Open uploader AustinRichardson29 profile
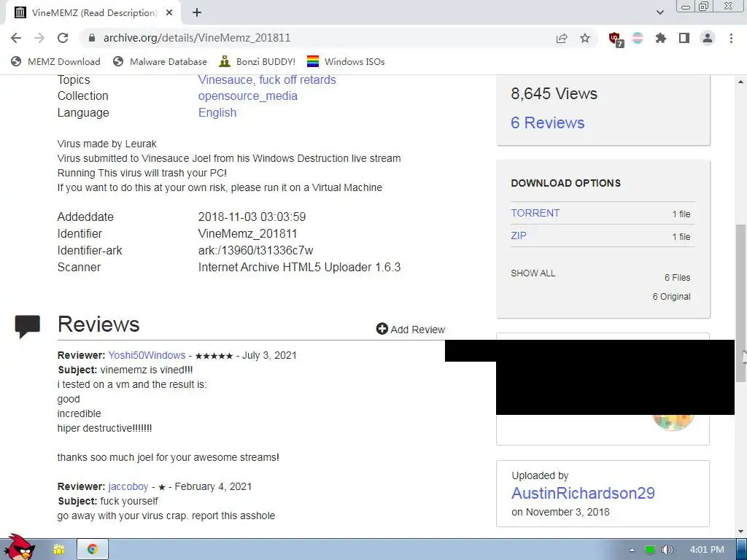 583,494
